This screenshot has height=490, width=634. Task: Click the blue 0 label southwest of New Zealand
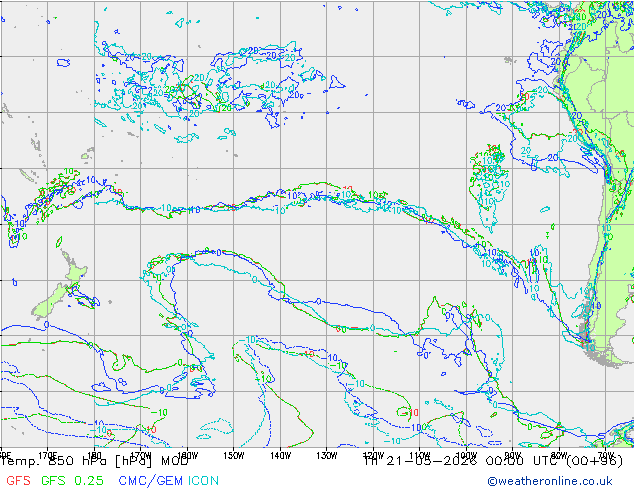point(46,325)
